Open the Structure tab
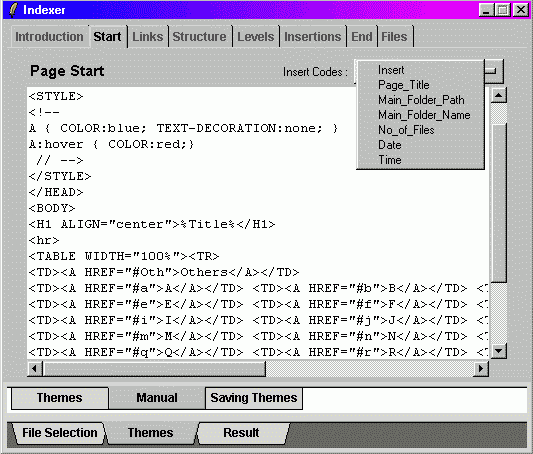 [199, 37]
